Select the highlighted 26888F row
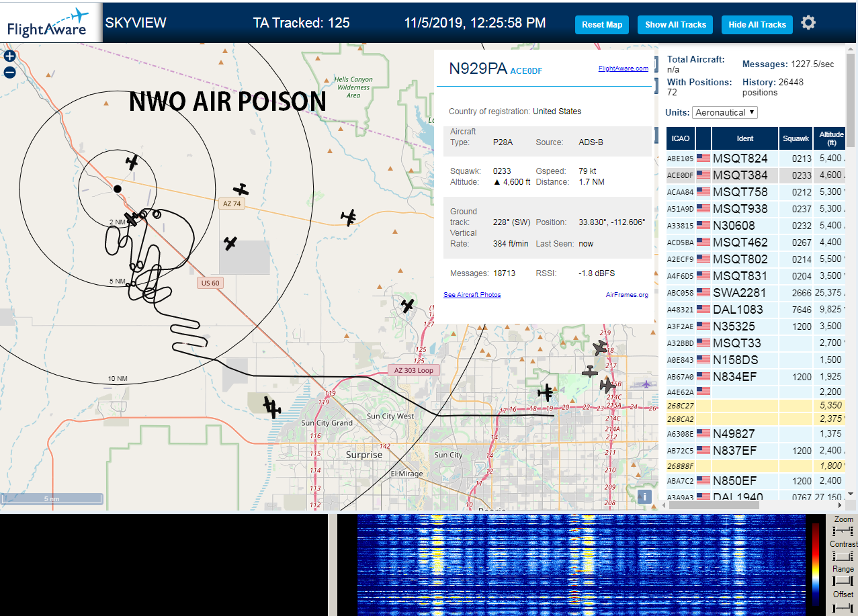 [756, 466]
